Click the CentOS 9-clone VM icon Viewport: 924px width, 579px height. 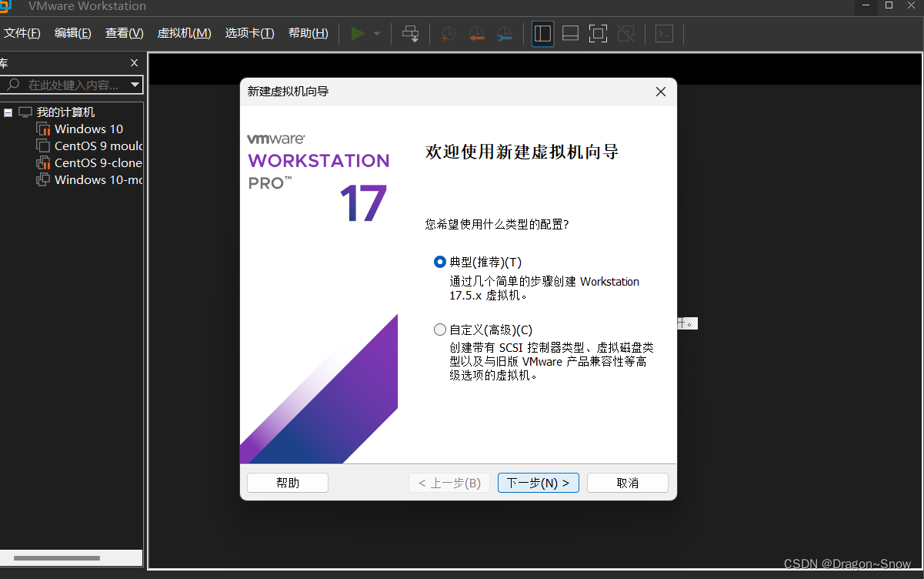[43, 163]
